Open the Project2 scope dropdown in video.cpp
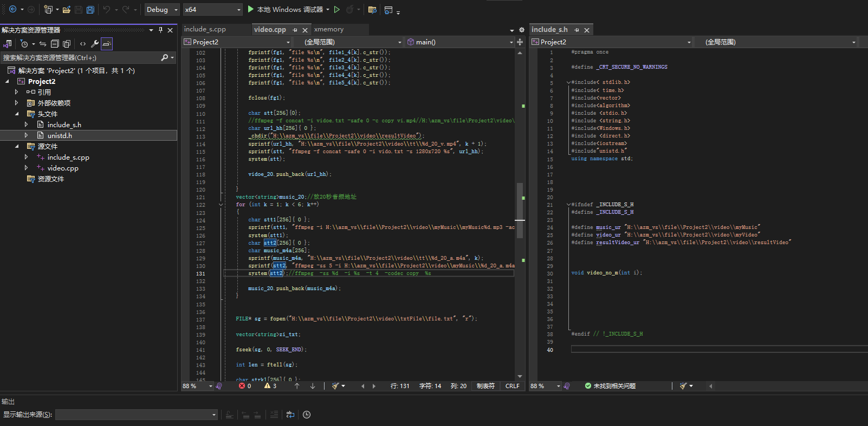 (237, 42)
